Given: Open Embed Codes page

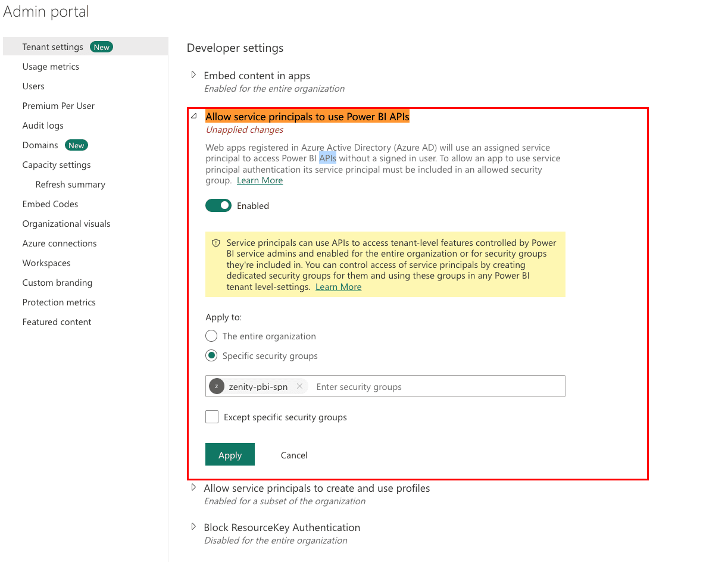Looking at the screenshot, I should pyautogui.click(x=50, y=204).
